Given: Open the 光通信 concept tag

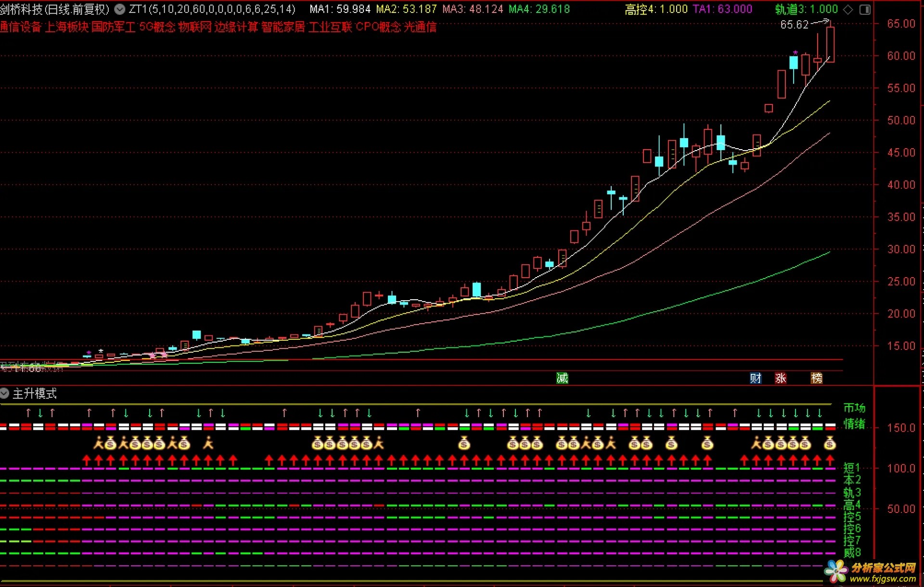Looking at the screenshot, I should [420, 27].
